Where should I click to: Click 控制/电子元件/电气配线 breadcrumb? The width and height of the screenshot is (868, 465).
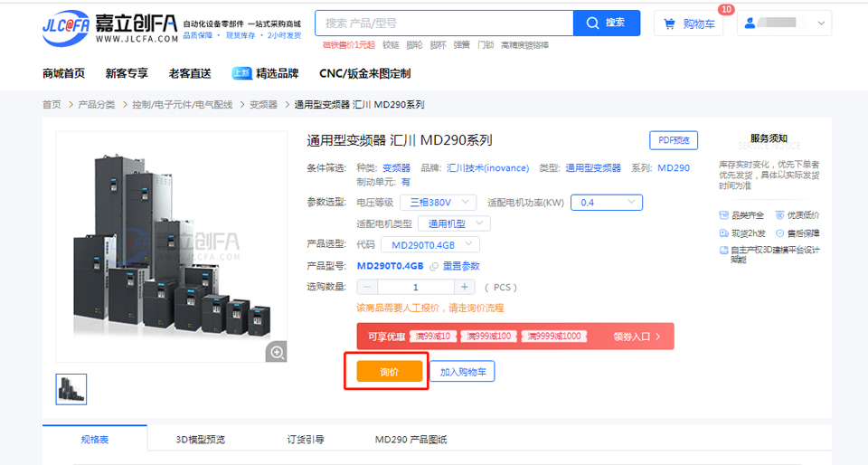pos(182,105)
